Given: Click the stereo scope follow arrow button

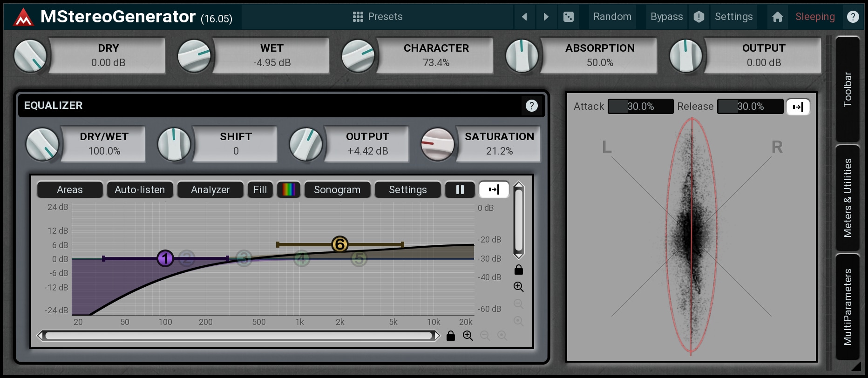Looking at the screenshot, I should (x=798, y=107).
